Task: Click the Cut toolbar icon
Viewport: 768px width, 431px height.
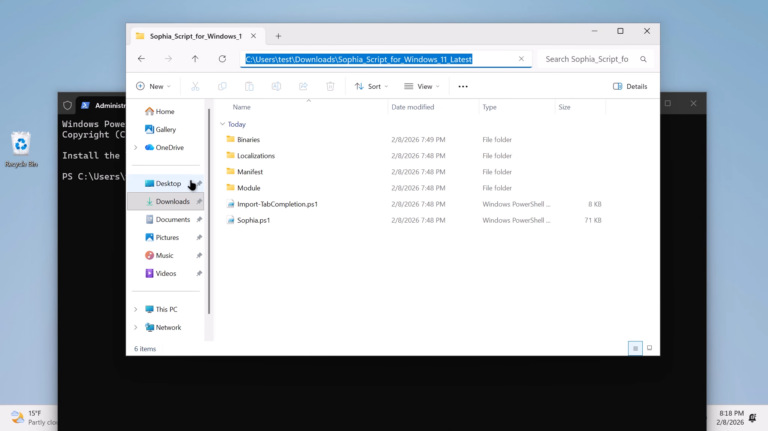Action: tap(195, 86)
